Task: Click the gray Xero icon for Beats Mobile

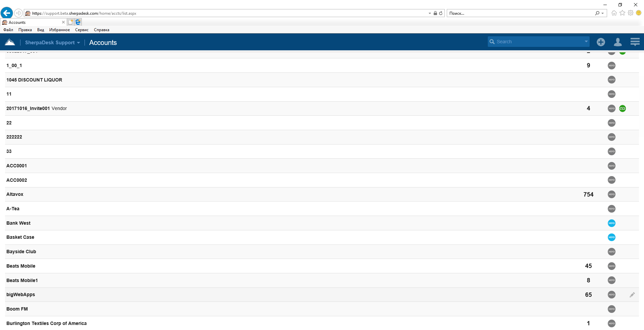Action: point(611,266)
